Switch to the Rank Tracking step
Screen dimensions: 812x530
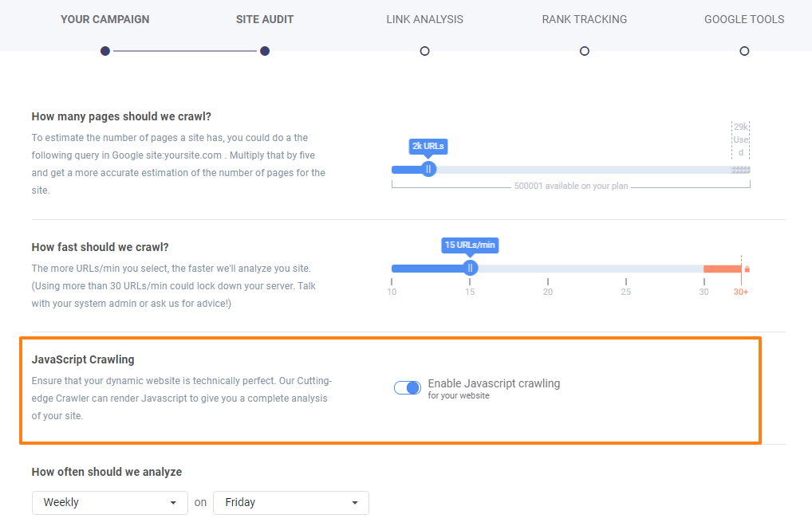tap(584, 20)
